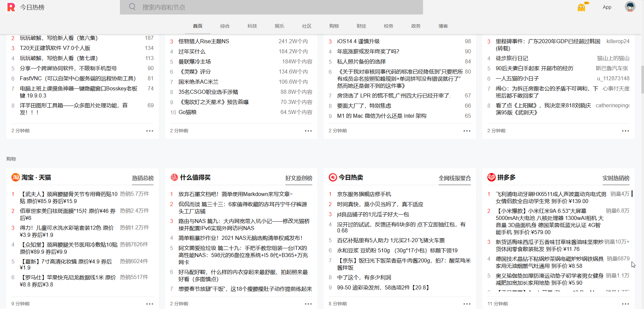This screenshot has height=309, width=644.
Task: Click the 今日热卖 logo icon
Action: click(x=333, y=177)
